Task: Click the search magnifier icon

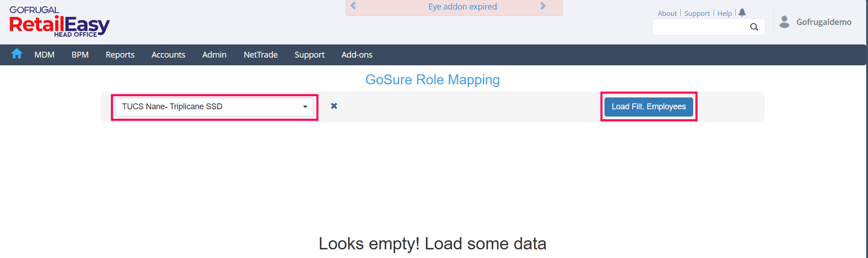Action: coord(754,27)
